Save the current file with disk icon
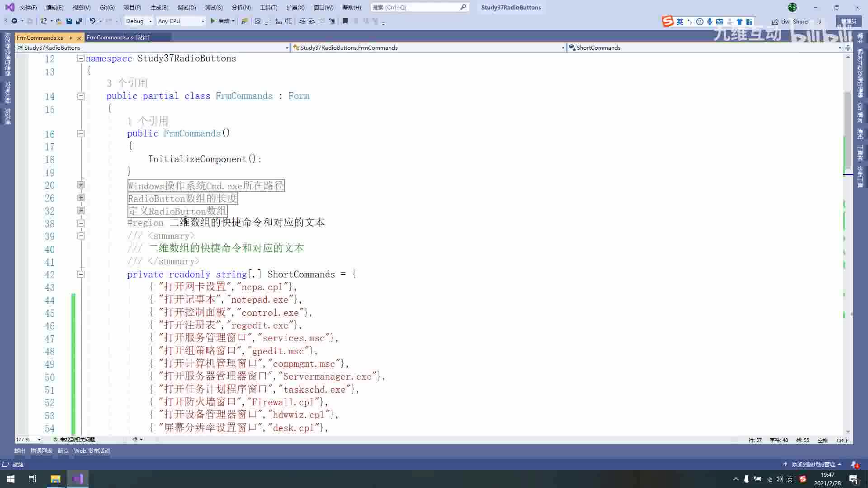 [69, 21]
